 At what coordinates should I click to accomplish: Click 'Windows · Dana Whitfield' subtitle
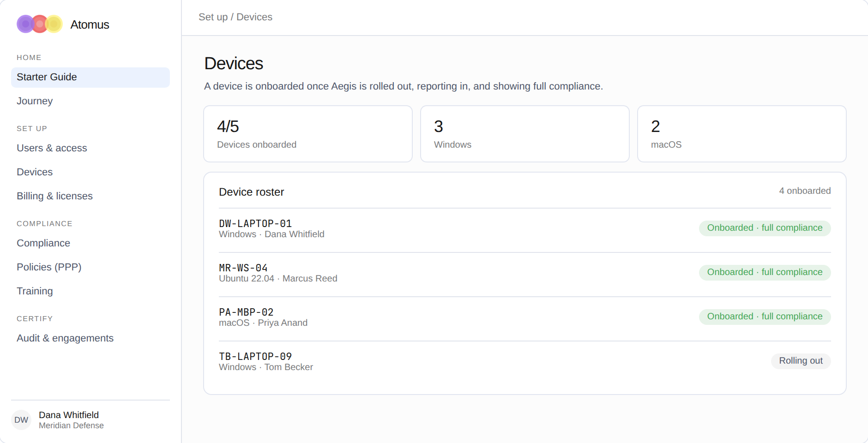[271, 234]
